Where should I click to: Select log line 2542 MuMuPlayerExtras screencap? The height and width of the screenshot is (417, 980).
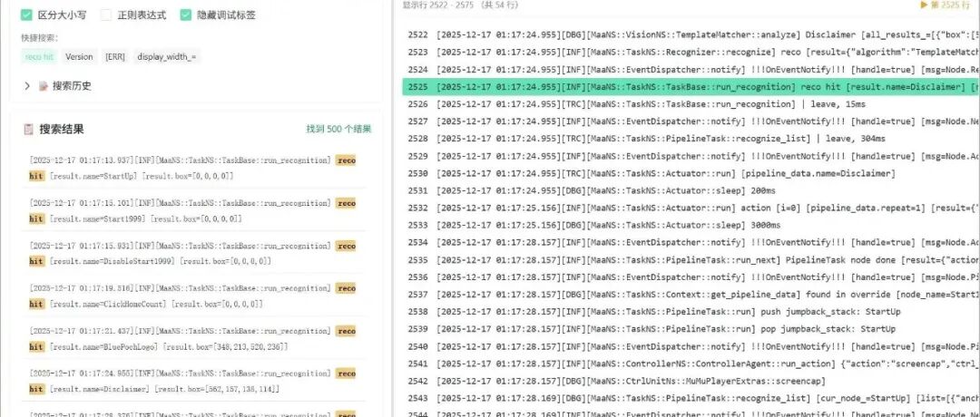(691, 381)
